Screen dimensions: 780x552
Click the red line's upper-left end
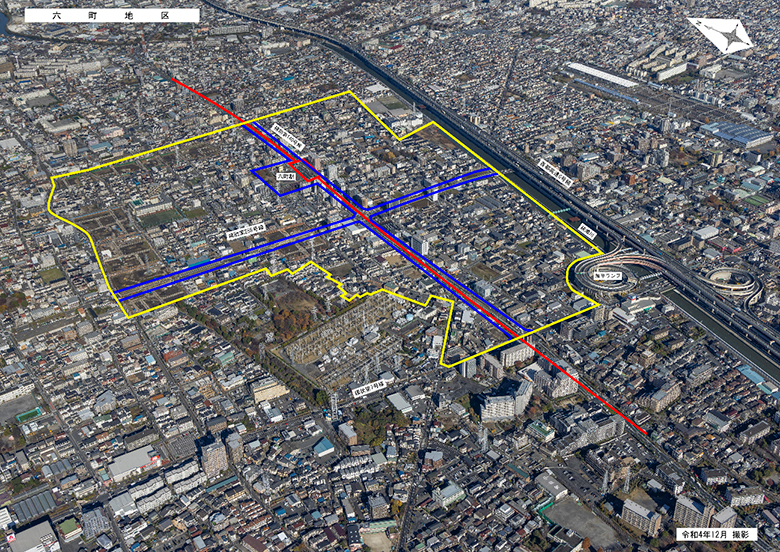(x=173, y=80)
